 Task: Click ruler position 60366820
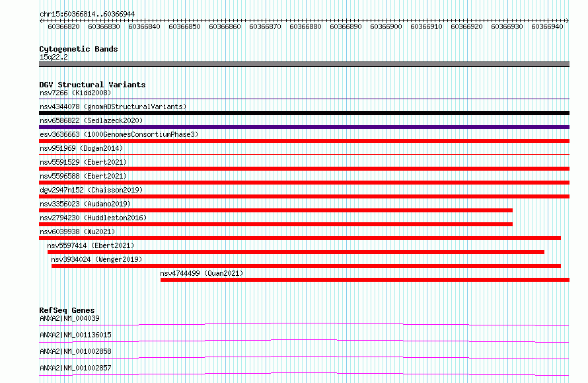tap(63, 26)
